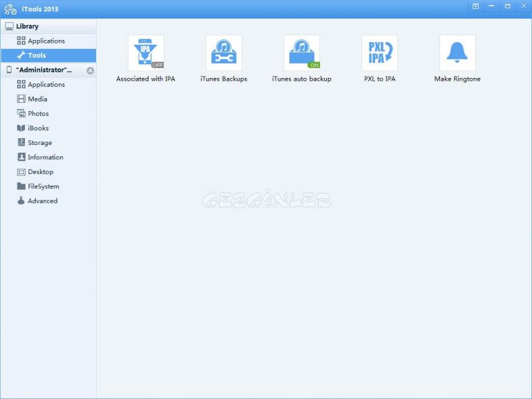Open the Photos section
The width and height of the screenshot is (532, 399).
[x=48, y=114]
